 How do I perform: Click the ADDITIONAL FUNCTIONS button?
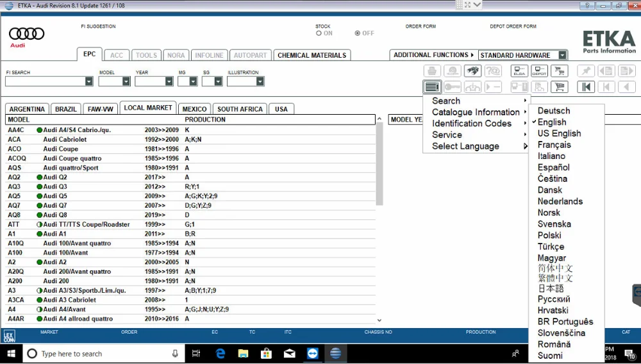(433, 54)
